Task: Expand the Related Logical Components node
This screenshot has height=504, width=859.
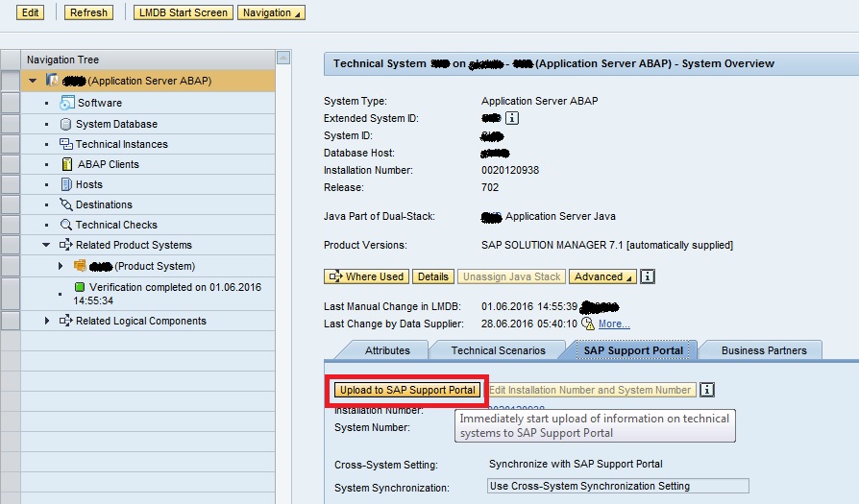Action: pos(46,321)
